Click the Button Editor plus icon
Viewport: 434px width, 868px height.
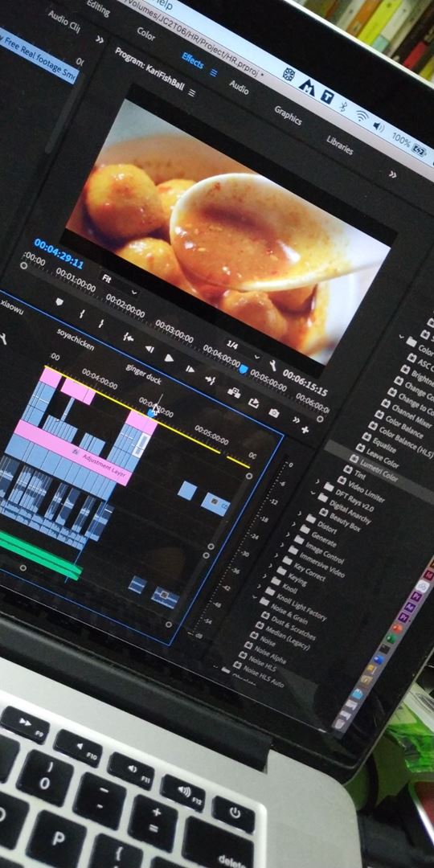305,429
